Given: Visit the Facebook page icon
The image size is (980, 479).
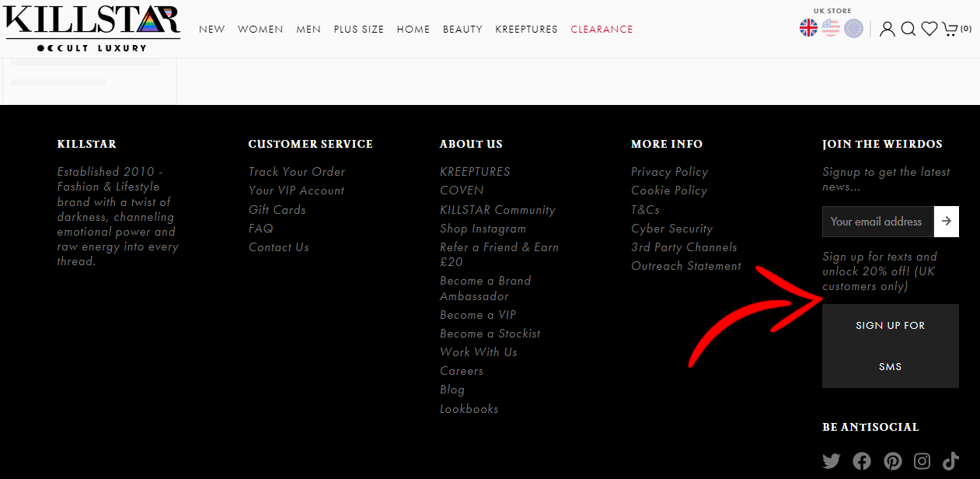Looking at the screenshot, I should point(862,461).
